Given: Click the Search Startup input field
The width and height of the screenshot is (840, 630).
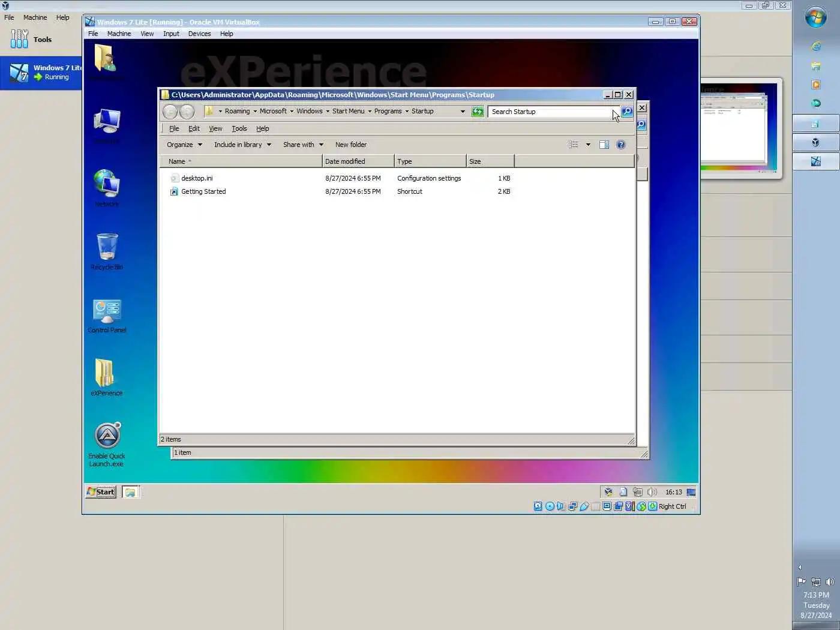Looking at the screenshot, I should [x=554, y=112].
